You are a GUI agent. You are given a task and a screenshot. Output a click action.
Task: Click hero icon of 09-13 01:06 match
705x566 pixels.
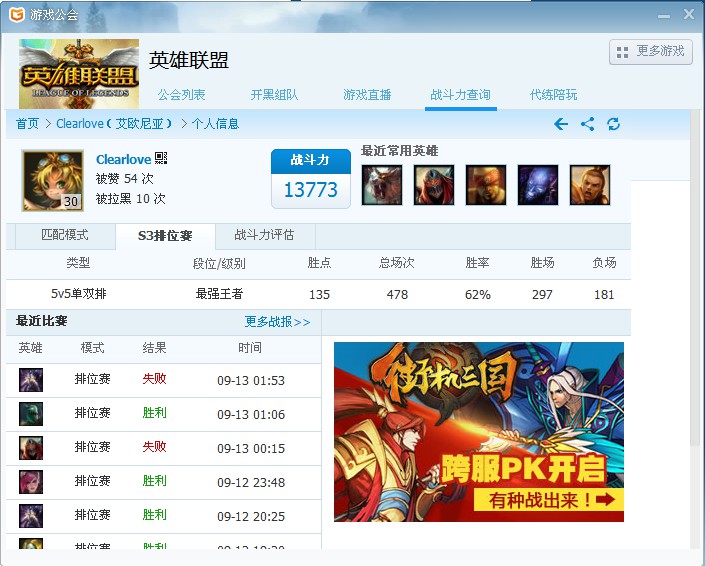click(x=31, y=414)
